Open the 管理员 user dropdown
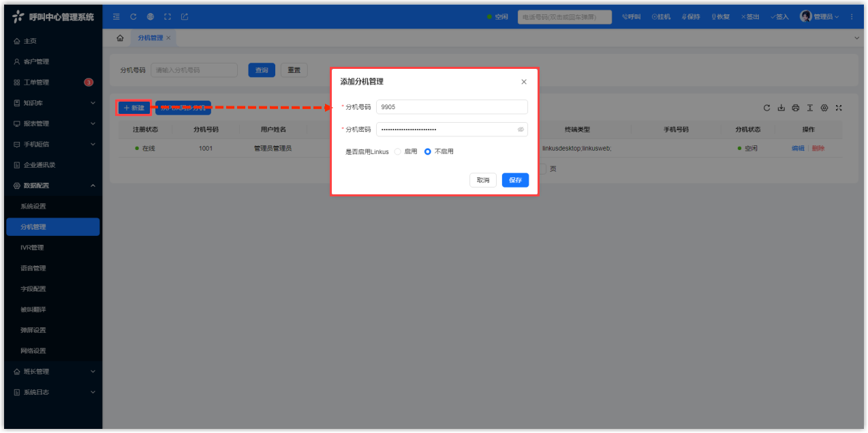 pyautogui.click(x=818, y=16)
